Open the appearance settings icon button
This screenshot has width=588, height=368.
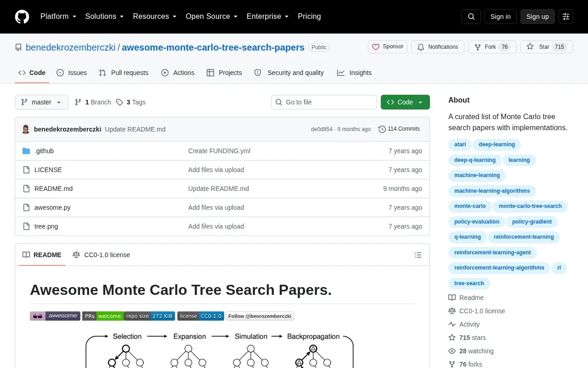(566, 17)
